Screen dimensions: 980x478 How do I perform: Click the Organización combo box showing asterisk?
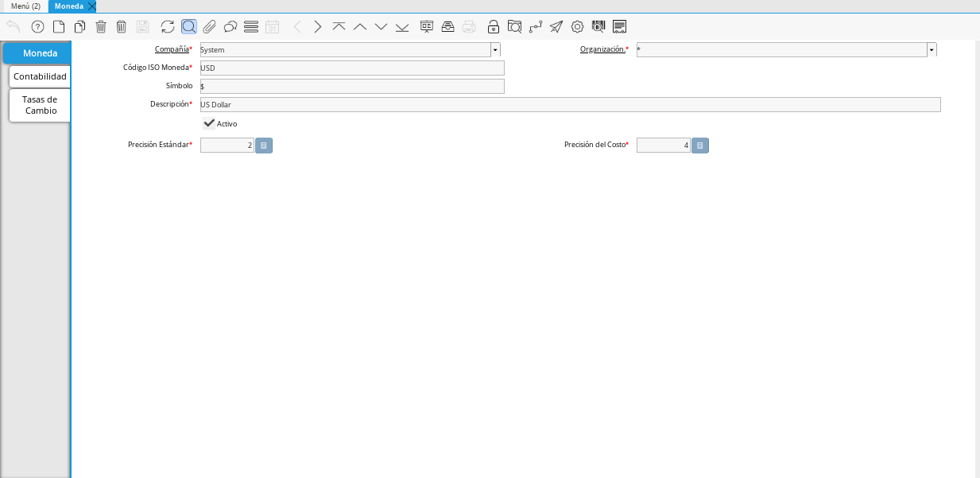(782, 49)
